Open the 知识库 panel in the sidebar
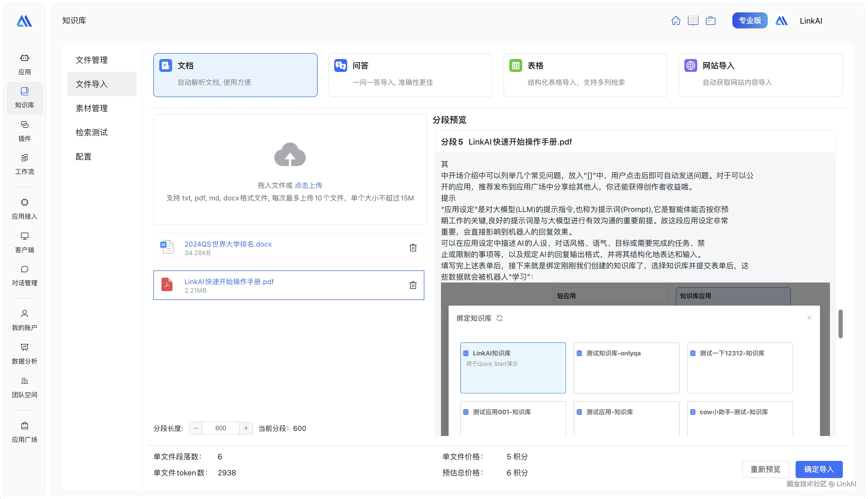Viewport: 868px width, 499px height. click(x=24, y=98)
